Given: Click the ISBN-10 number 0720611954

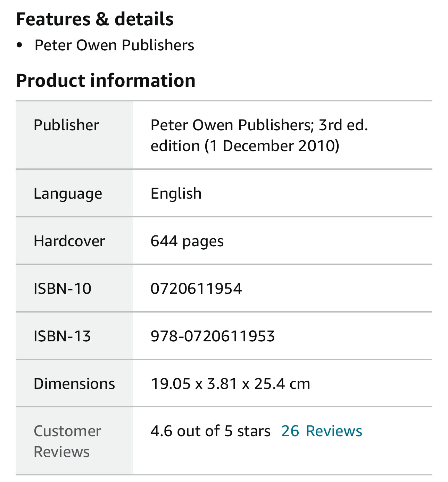Looking at the screenshot, I should point(196,289).
